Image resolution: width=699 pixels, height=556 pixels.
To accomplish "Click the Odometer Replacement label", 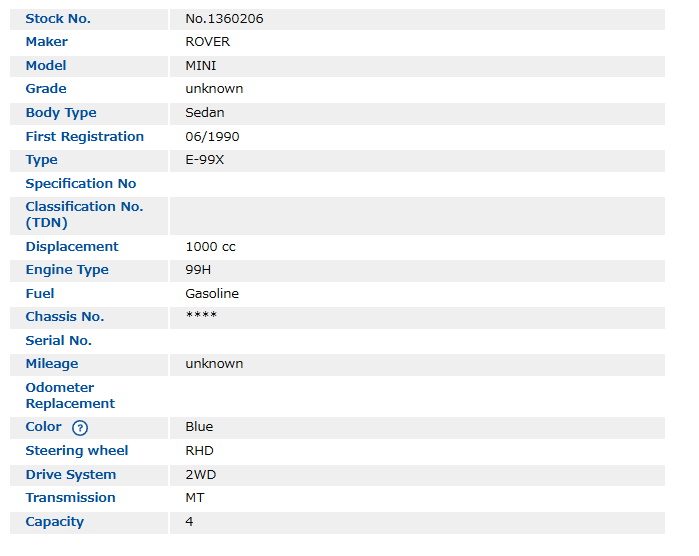I will click(x=70, y=396).
